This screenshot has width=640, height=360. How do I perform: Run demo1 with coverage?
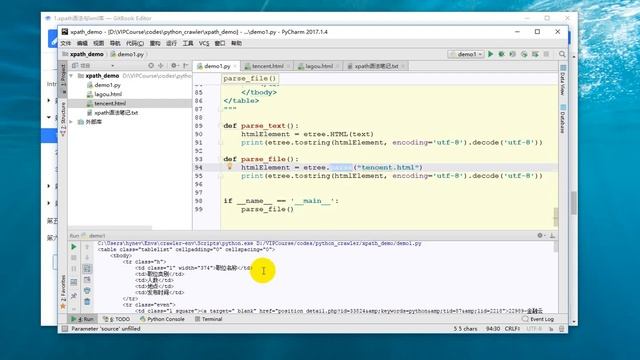[x=513, y=54]
